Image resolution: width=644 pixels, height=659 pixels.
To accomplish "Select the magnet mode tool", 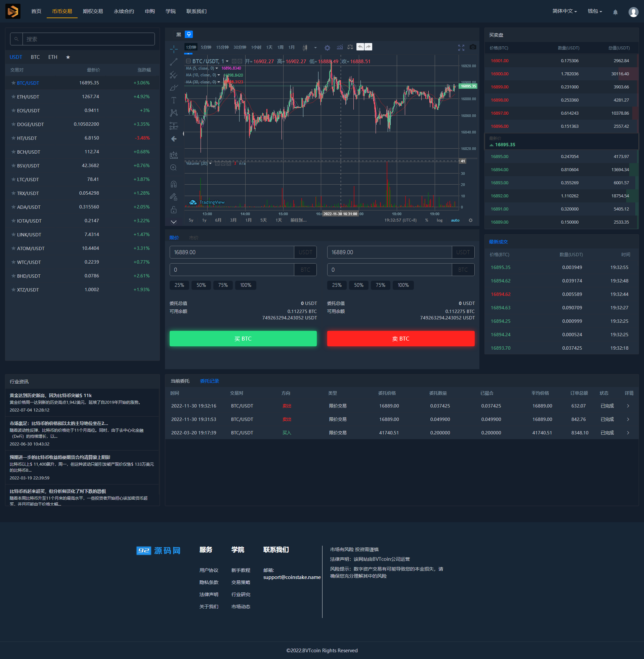I will coord(174,184).
